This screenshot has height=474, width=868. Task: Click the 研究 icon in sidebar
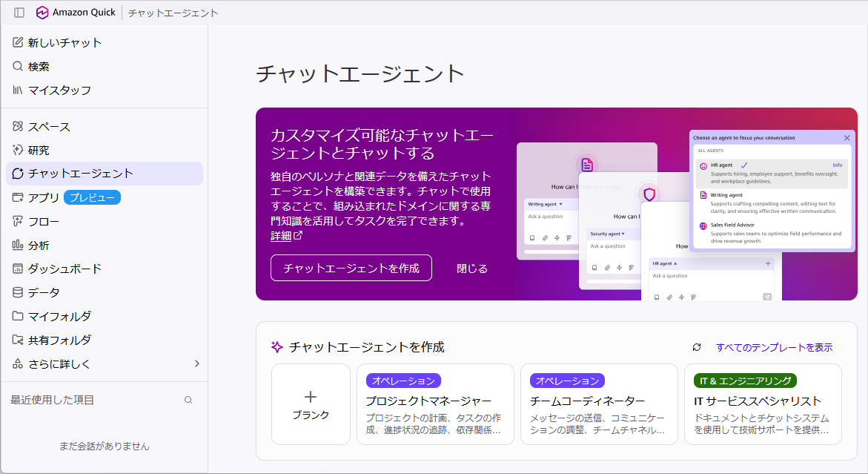coord(18,150)
